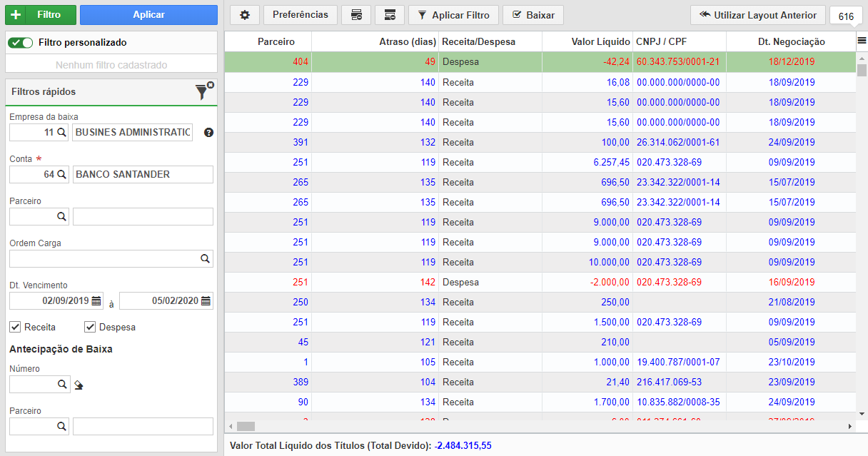868x456 pixels.
Task: Search Antecipação de Baixa Número magnifier
Action: pyautogui.click(x=61, y=385)
